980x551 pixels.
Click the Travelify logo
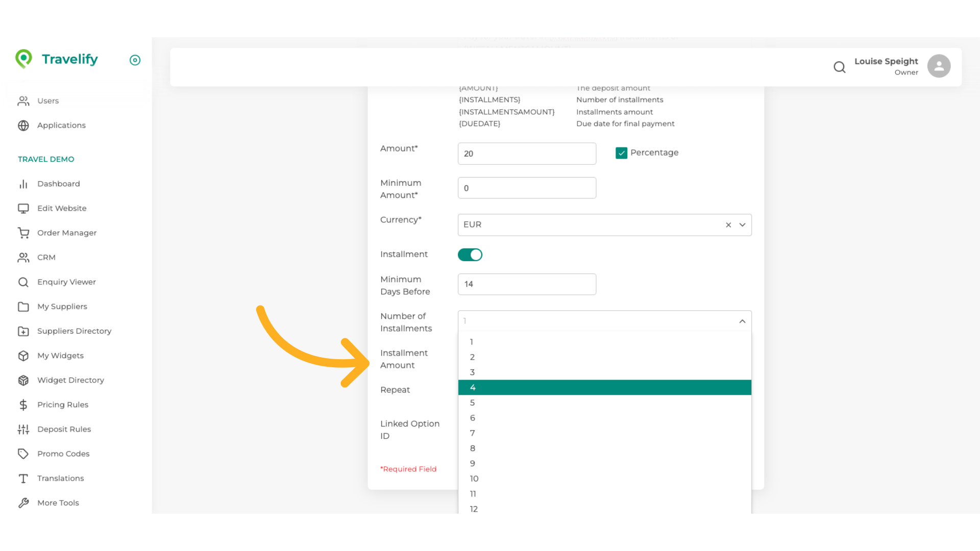56,59
